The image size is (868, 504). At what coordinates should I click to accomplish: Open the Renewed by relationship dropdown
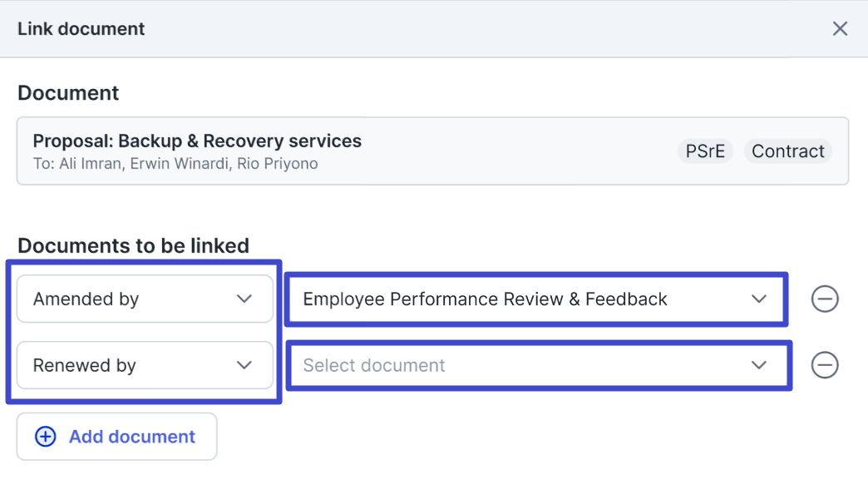[x=145, y=365]
